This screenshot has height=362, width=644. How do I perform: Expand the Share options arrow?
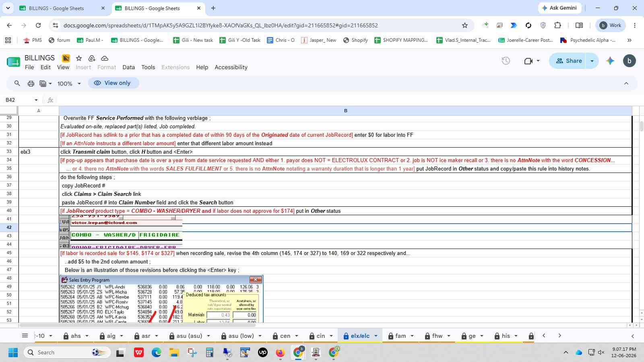point(592,61)
